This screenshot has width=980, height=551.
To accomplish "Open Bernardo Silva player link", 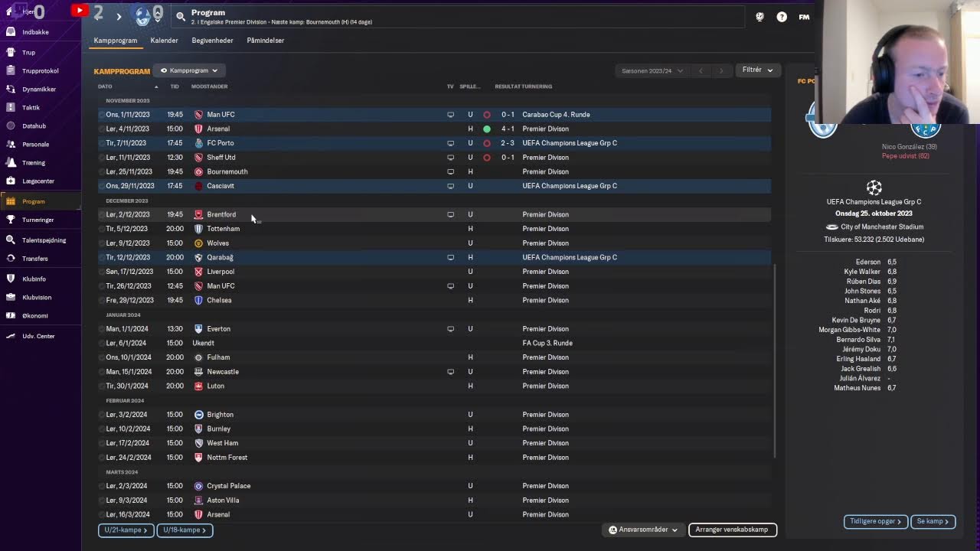I will pyautogui.click(x=858, y=339).
